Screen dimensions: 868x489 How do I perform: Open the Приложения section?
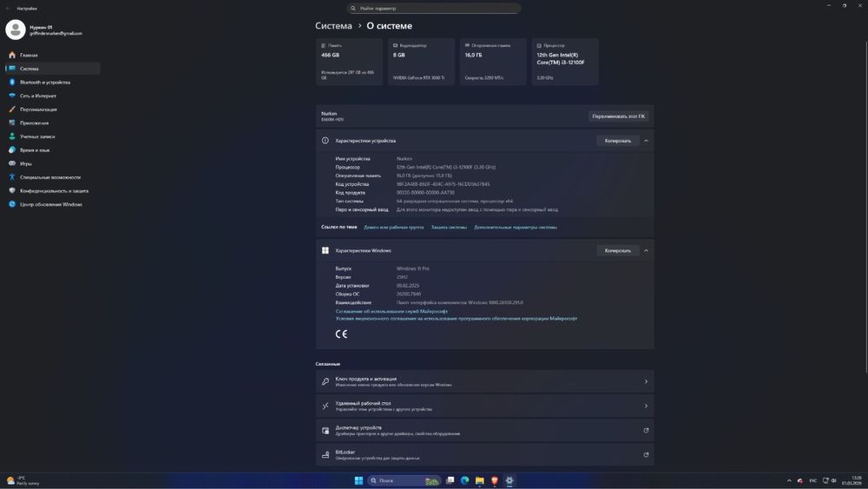tap(53, 123)
